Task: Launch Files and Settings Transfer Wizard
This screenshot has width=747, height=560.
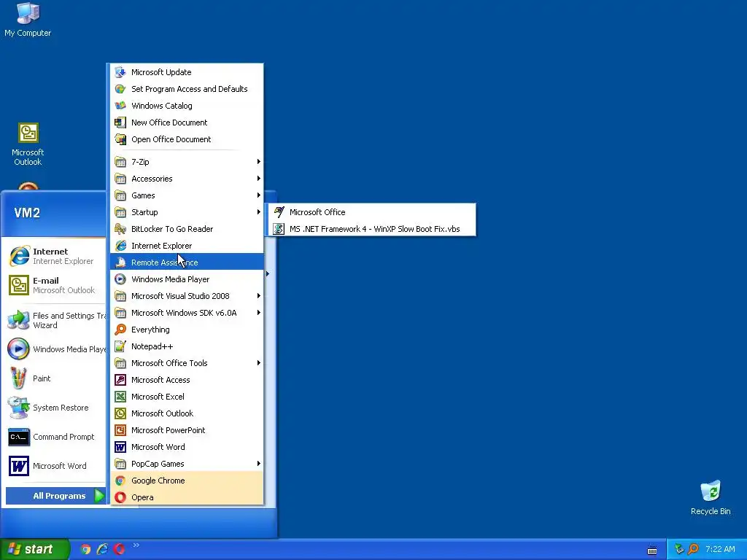Action: (x=56, y=321)
